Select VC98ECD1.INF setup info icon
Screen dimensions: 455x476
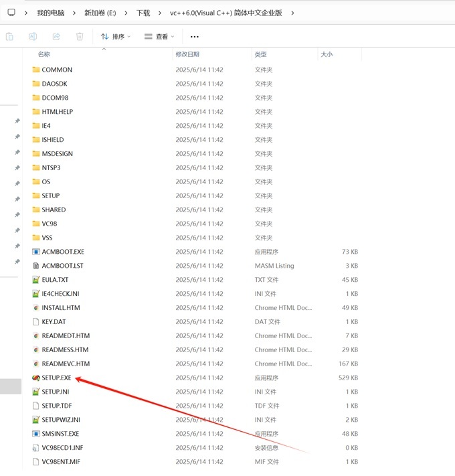(x=36, y=447)
